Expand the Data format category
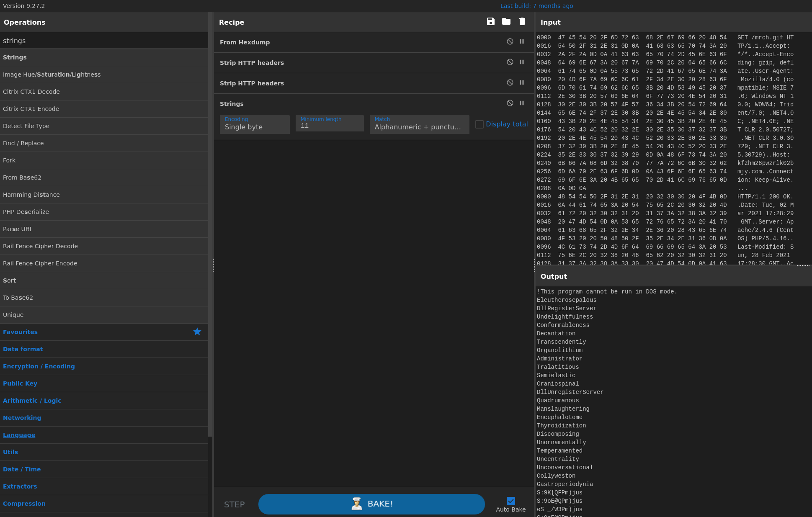This screenshot has height=517, width=812. 104,349
